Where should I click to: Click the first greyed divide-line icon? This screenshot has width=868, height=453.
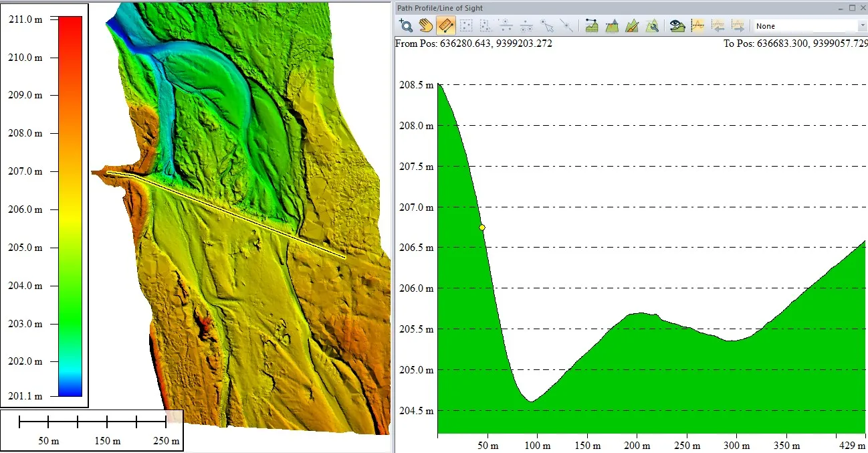click(506, 26)
